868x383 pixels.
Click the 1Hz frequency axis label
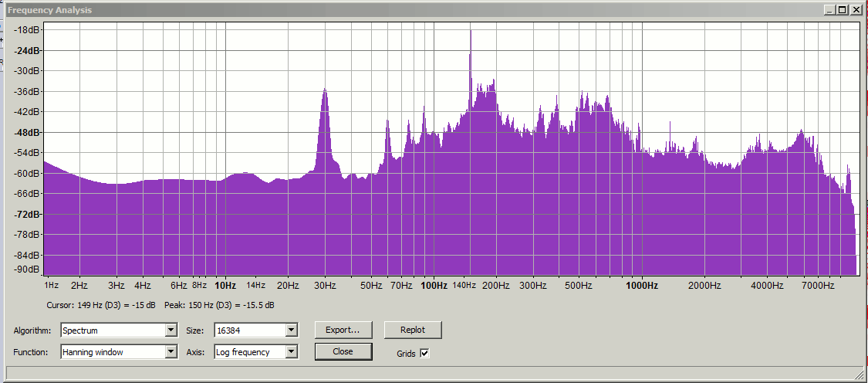pyautogui.click(x=51, y=286)
